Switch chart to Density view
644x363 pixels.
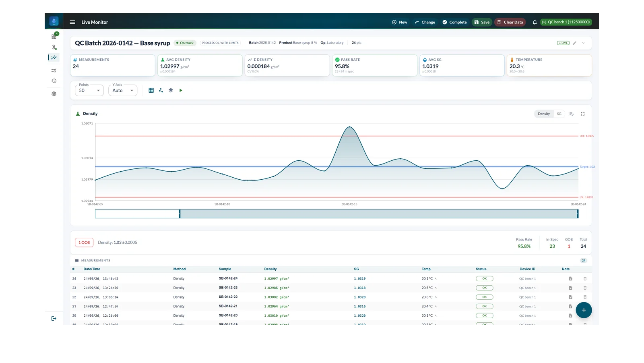click(x=544, y=114)
